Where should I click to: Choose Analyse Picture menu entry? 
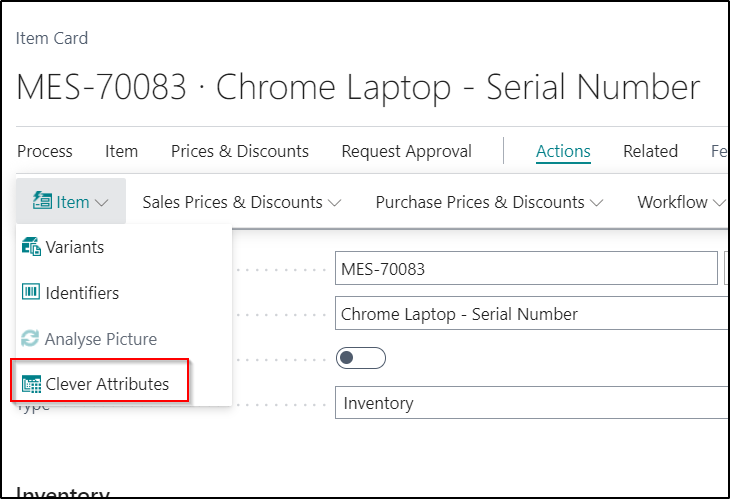tap(124, 339)
